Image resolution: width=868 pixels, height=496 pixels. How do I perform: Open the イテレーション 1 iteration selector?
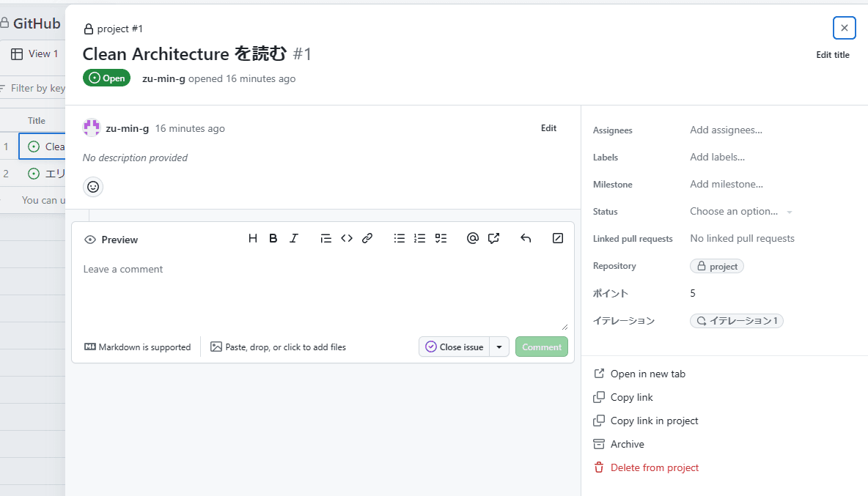tap(737, 321)
